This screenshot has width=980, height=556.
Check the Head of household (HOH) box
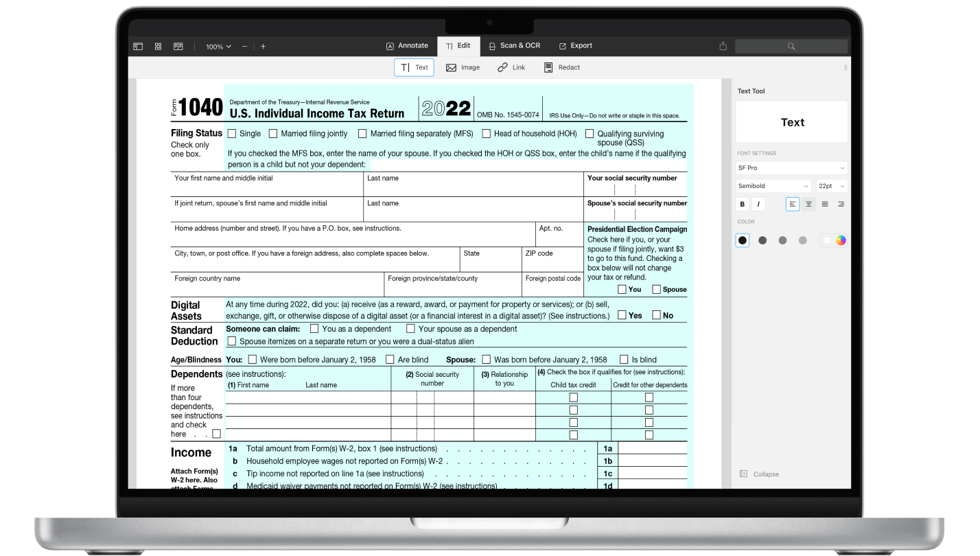click(487, 134)
